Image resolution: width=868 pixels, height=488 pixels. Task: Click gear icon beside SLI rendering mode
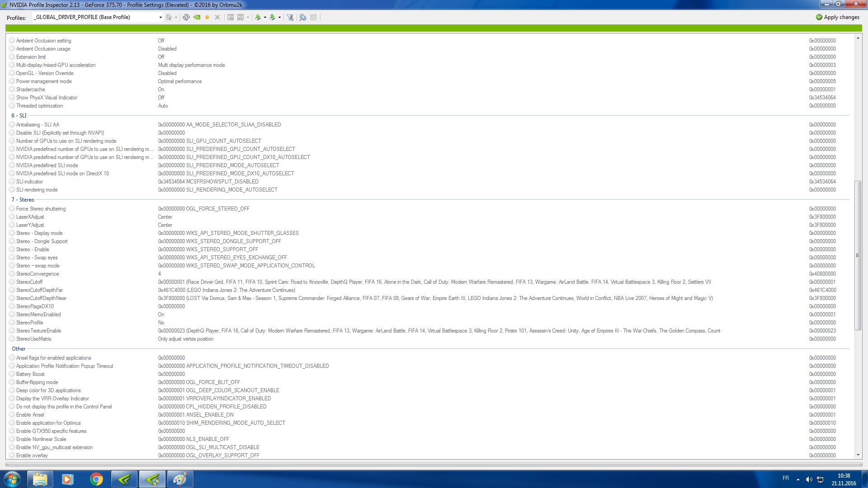[12, 190]
